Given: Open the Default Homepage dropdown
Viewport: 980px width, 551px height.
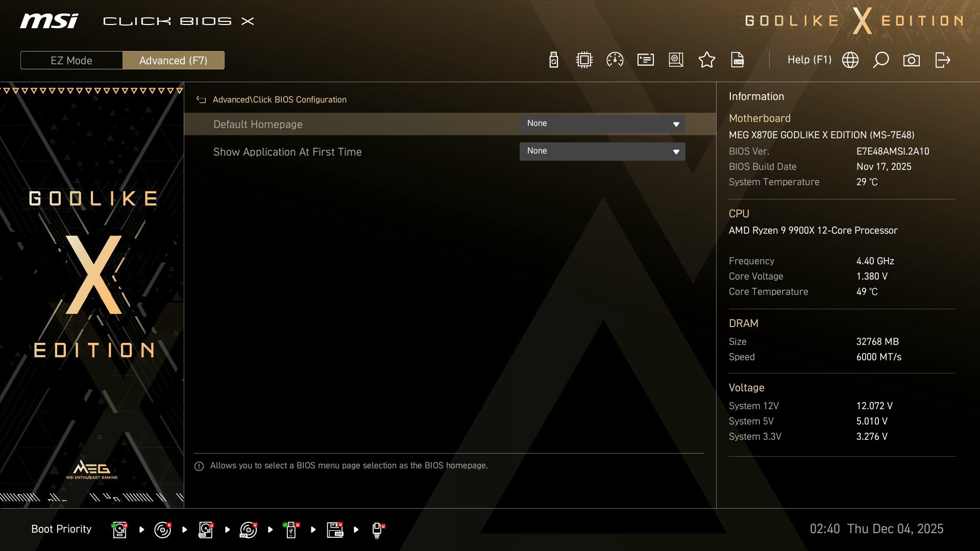Looking at the screenshot, I should click(602, 123).
